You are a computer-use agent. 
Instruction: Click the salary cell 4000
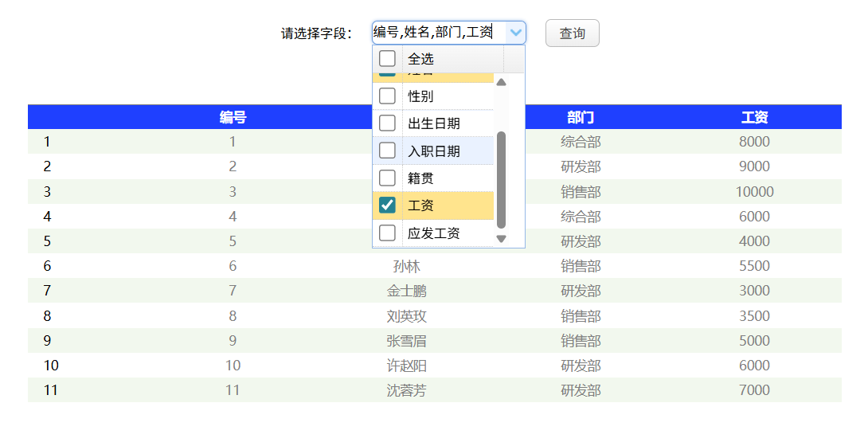pos(754,241)
